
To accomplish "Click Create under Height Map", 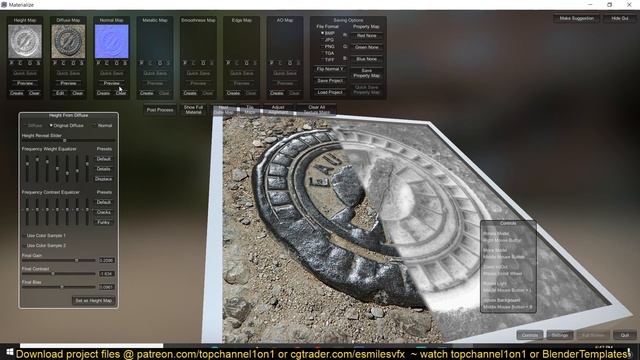I will [x=17, y=93].
